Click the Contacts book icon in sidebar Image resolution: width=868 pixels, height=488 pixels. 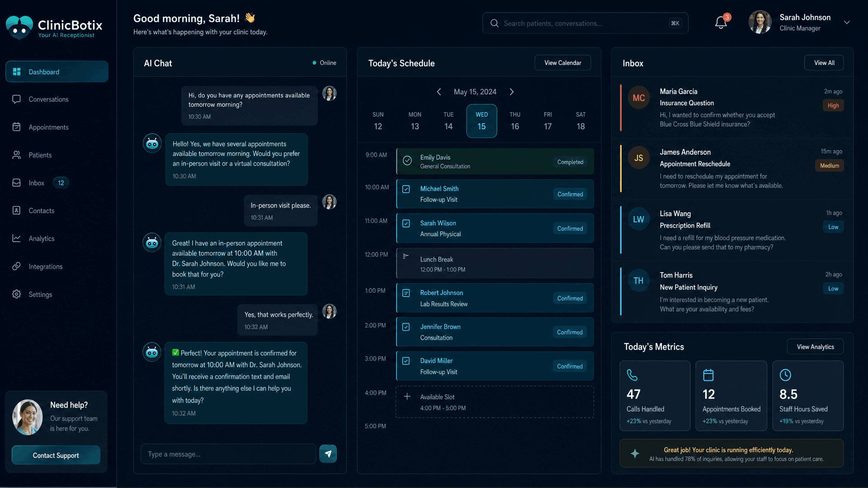click(x=17, y=211)
